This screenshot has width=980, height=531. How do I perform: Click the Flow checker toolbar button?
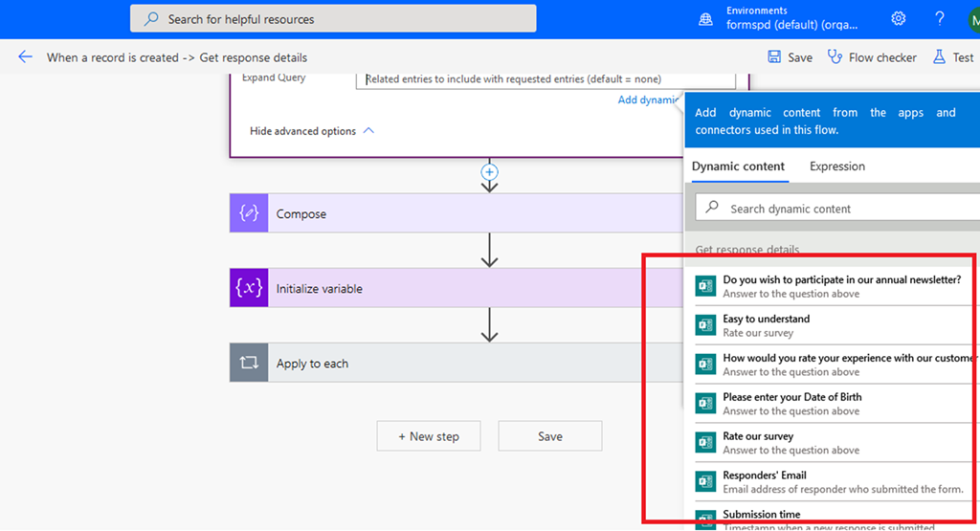click(872, 57)
